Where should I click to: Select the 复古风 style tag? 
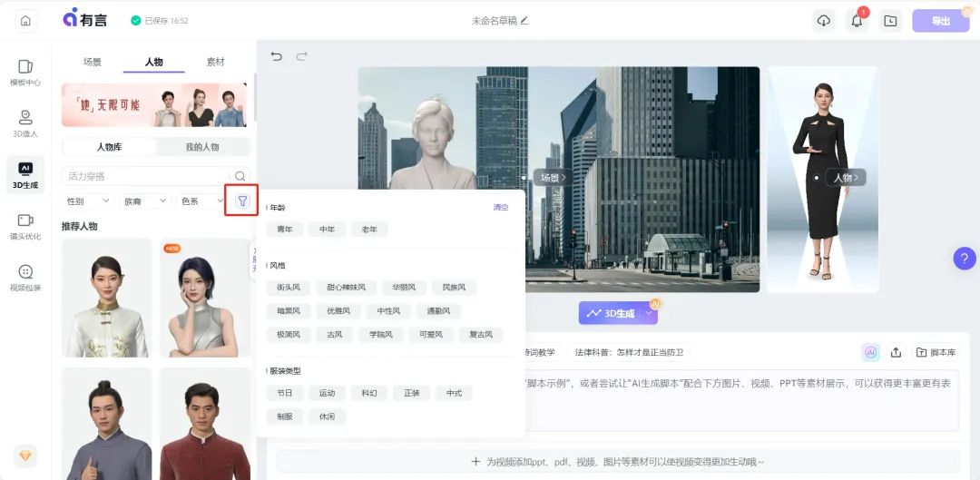[x=481, y=335]
